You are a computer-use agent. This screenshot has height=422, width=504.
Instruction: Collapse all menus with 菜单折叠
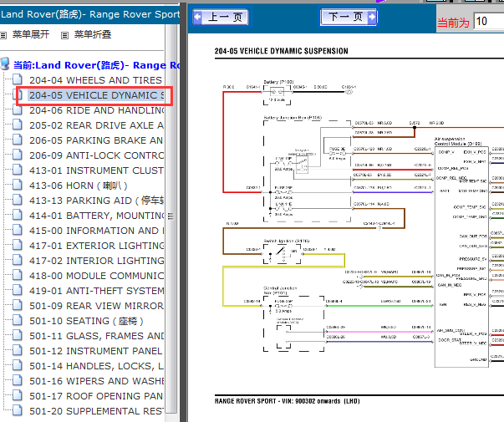93,34
